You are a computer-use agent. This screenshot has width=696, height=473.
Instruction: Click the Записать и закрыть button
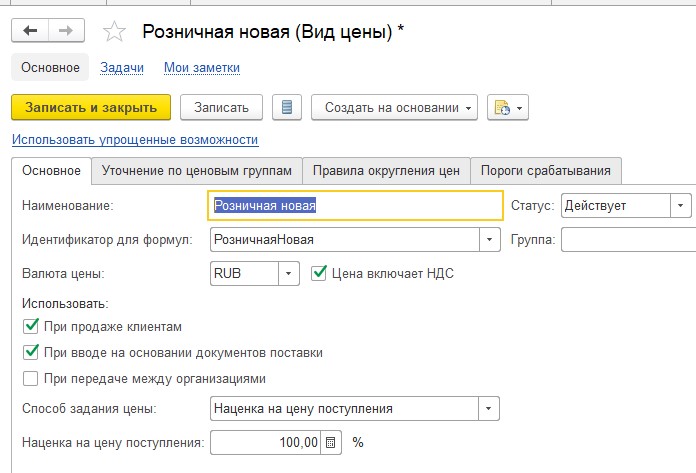click(91, 107)
